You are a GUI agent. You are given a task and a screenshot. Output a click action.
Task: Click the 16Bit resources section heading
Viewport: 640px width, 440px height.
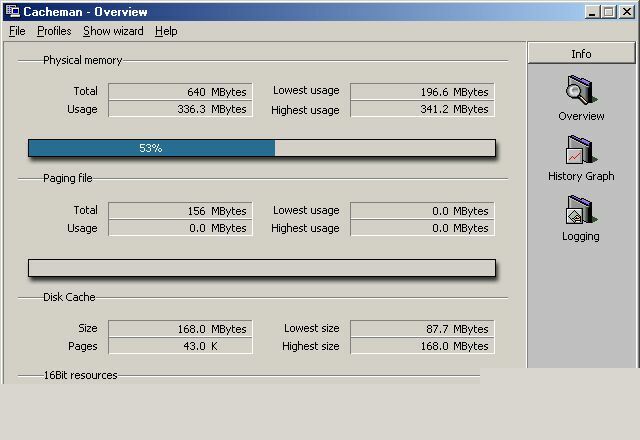tap(80, 375)
